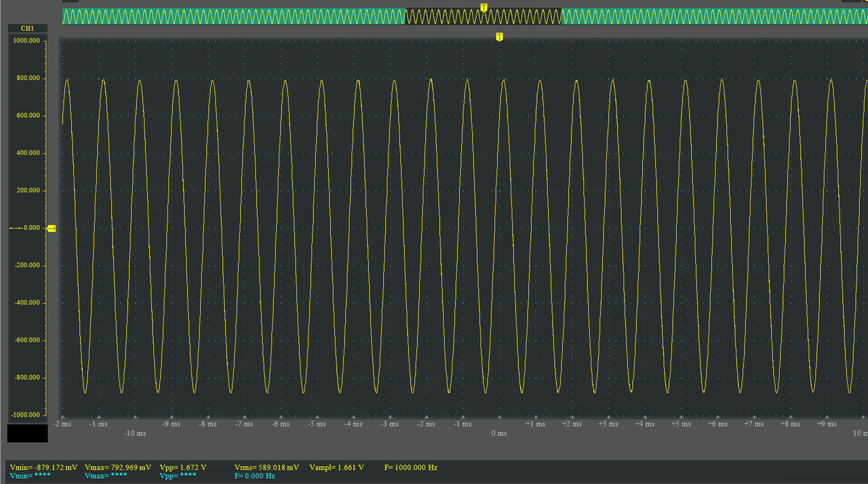Click the -200.000 voltage scale label
Image resolution: width=868 pixels, height=484 pixels.
coord(26,266)
